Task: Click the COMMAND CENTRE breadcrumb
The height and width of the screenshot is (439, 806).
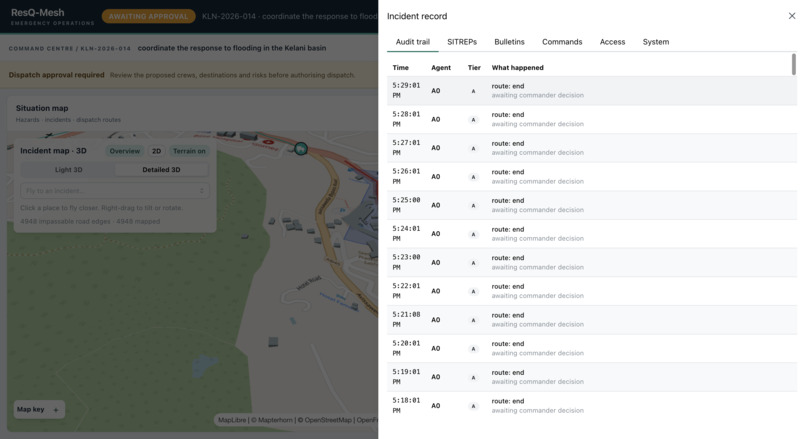Action: 41,48
